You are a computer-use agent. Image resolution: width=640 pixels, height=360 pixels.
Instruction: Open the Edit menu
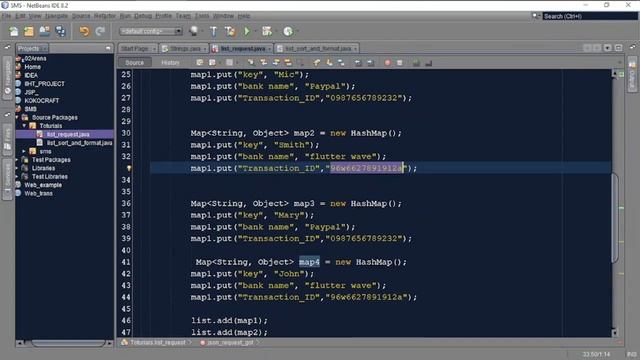20,16
